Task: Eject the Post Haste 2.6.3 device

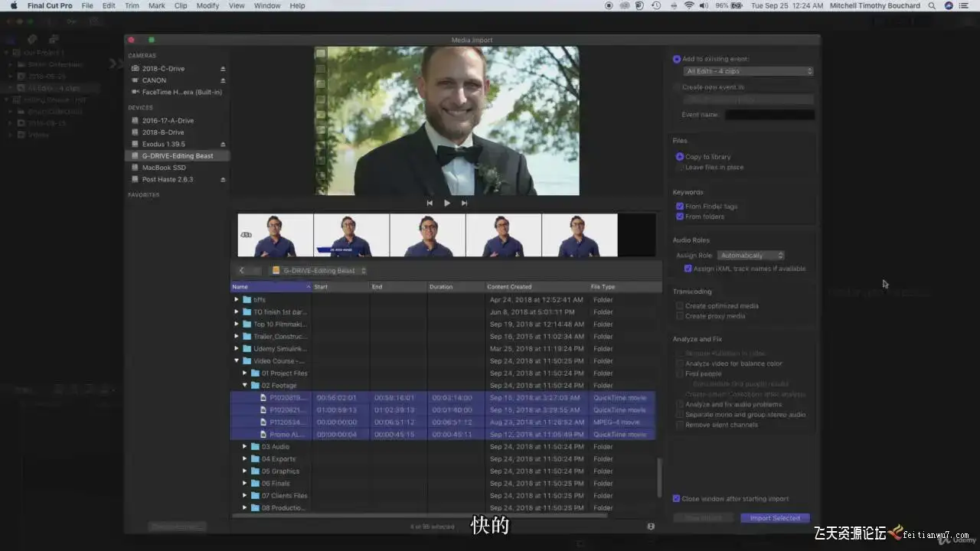Action: click(223, 179)
